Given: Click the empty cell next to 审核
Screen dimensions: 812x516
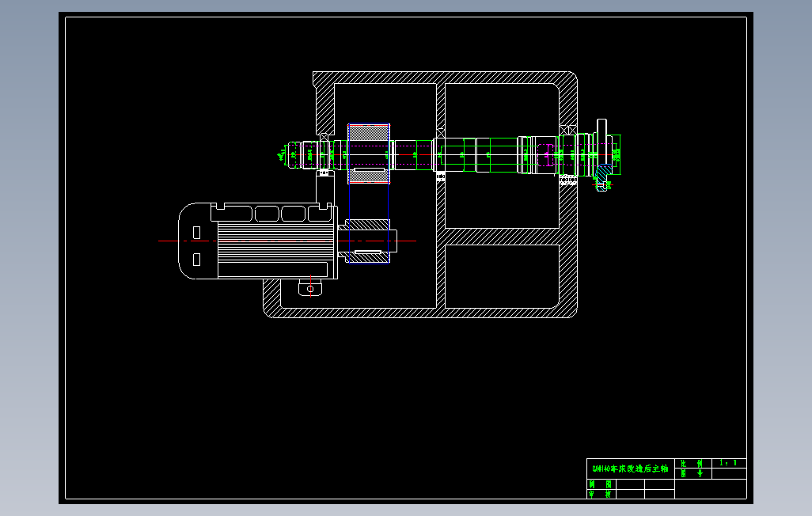Looking at the screenshot, I should tap(630, 494).
